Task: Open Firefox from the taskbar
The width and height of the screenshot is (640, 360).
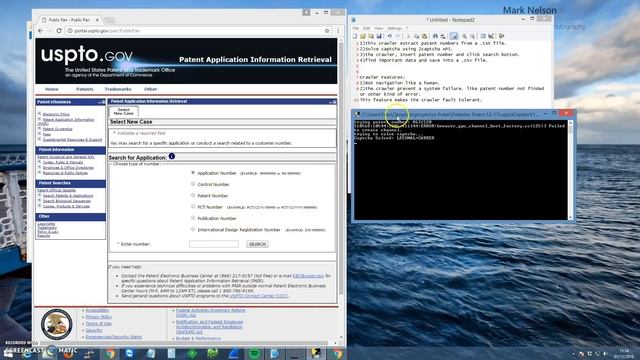Action: [68, 353]
